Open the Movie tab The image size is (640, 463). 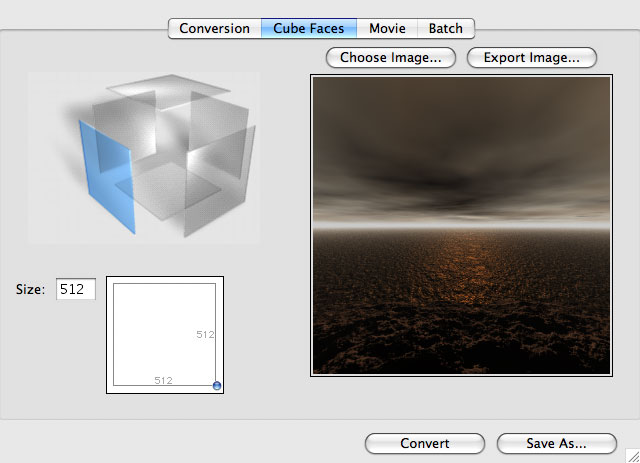(x=387, y=29)
